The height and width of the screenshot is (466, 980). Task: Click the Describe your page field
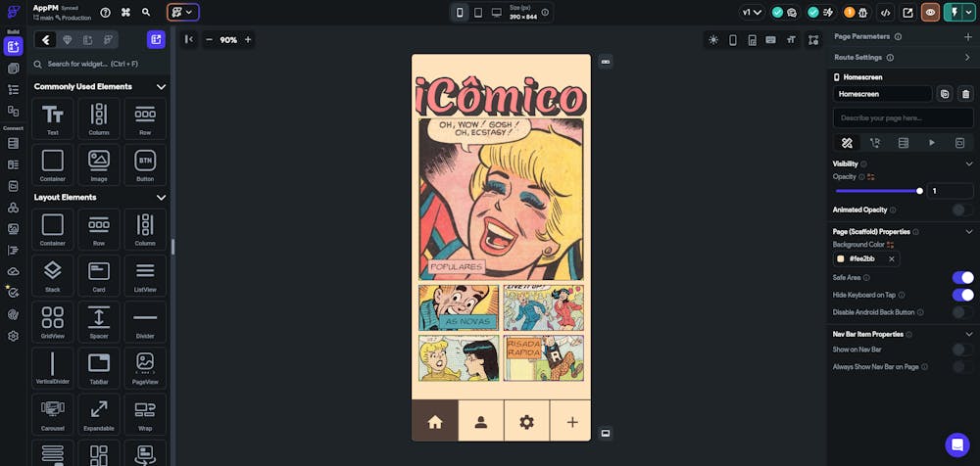coord(904,118)
